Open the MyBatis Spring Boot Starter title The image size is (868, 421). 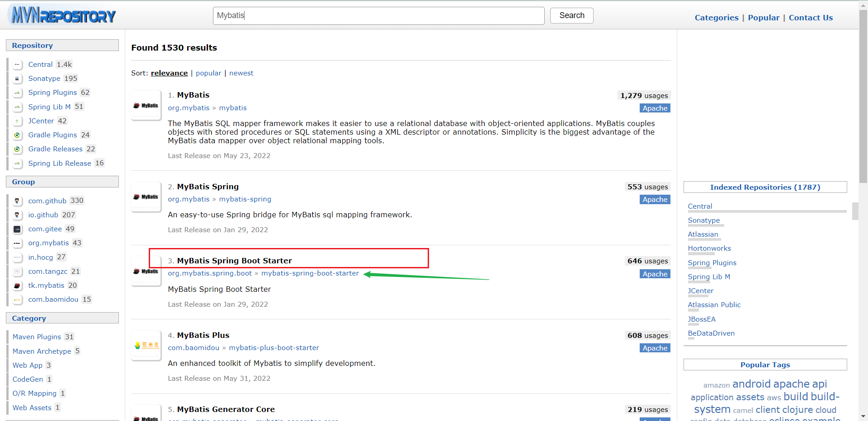tap(234, 261)
